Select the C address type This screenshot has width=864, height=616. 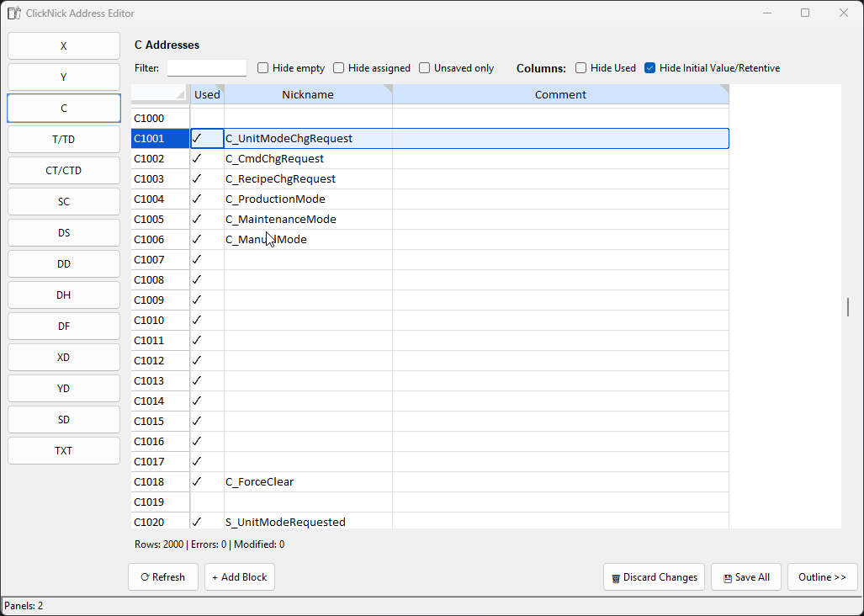[x=64, y=108]
